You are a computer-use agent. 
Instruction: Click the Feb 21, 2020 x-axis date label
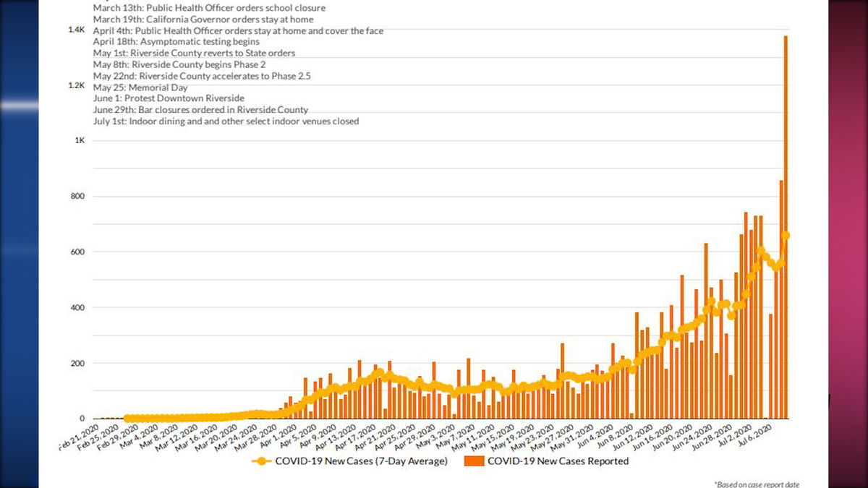click(78, 435)
